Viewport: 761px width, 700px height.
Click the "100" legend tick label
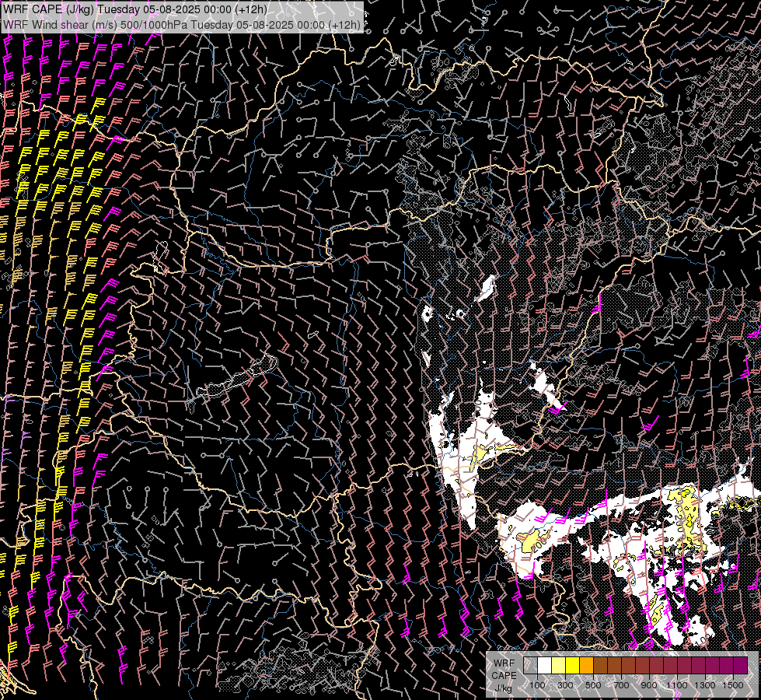(537, 685)
